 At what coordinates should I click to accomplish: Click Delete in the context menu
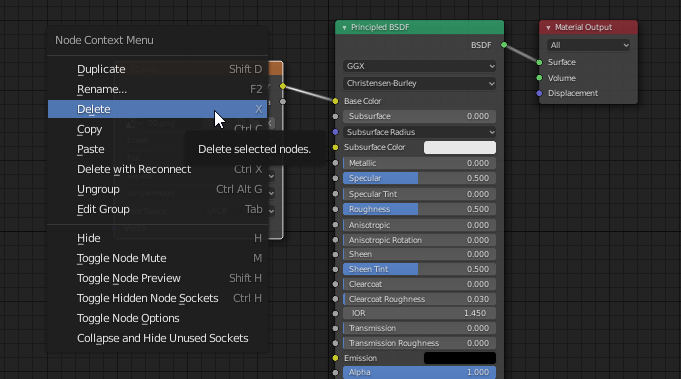(x=157, y=109)
